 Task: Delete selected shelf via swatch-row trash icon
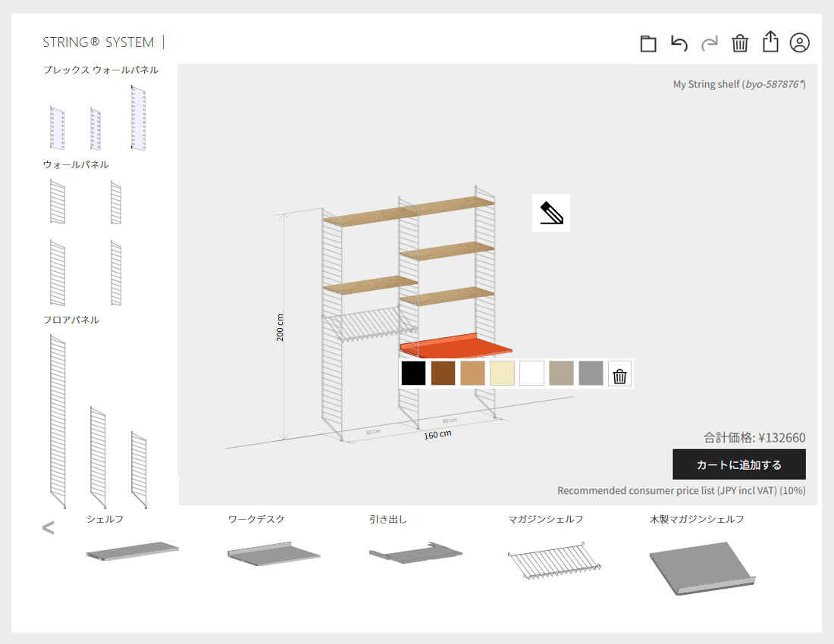click(x=620, y=374)
